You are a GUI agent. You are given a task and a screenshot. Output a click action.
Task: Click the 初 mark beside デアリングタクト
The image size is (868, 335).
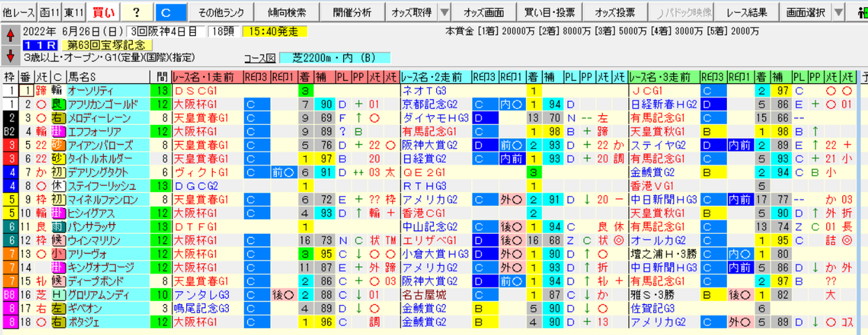(x=58, y=172)
